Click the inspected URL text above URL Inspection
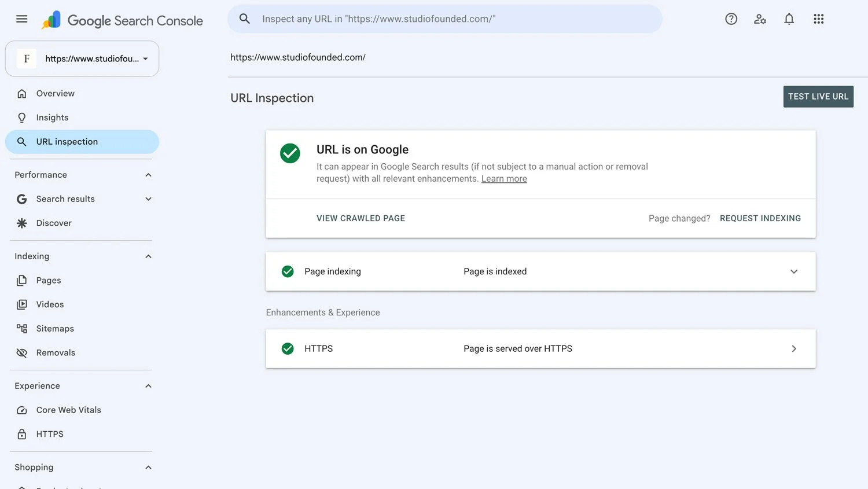Screen dimensions: 868x489 pyautogui.click(x=298, y=57)
